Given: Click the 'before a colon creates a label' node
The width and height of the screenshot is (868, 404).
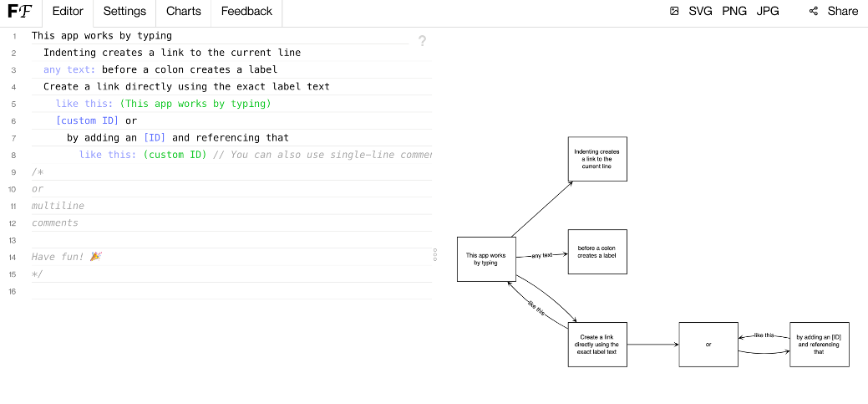Looking at the screenshot, I should (x=596, y=252).
